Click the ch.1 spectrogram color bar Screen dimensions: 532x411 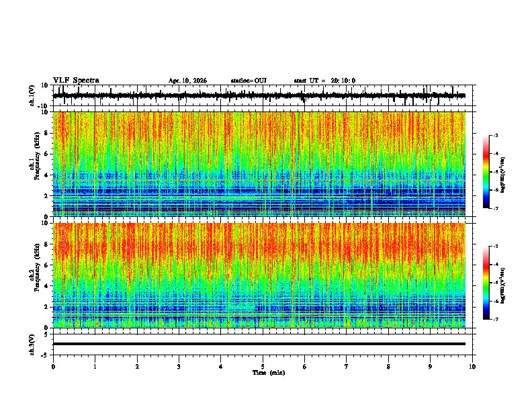[486, 172]
